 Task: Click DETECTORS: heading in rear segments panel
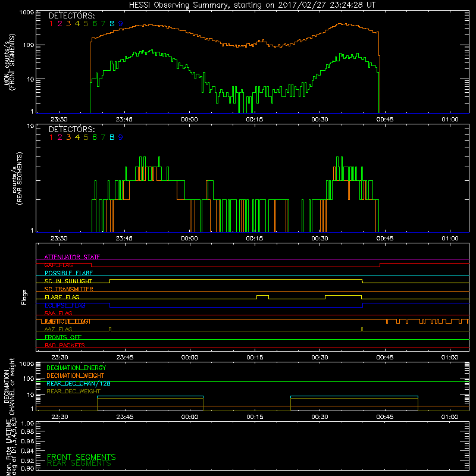71,129
